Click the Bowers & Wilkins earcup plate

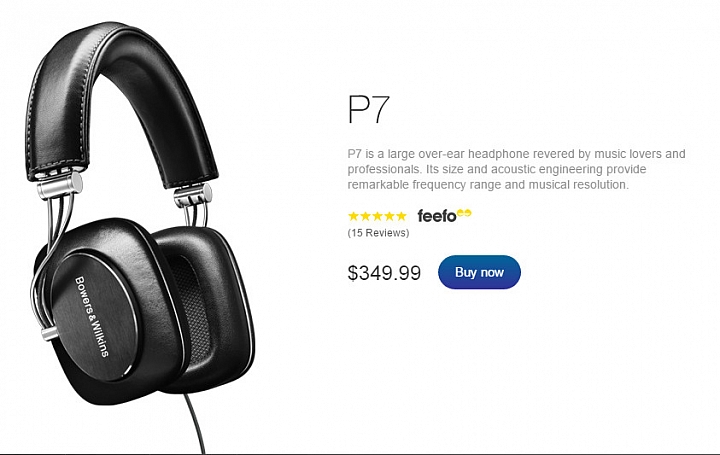pos(93,317)
